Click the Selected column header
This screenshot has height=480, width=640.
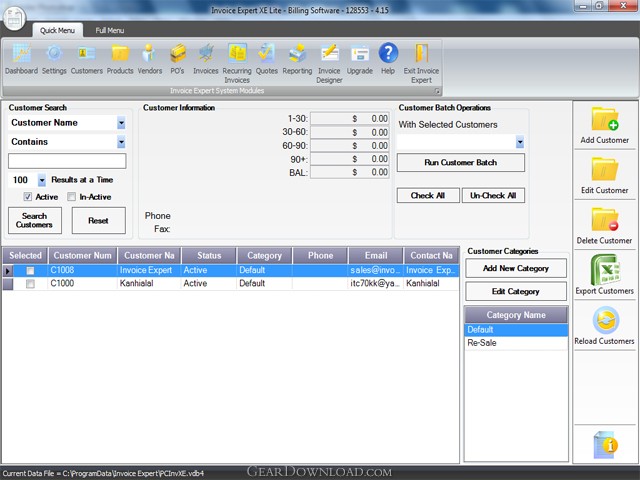[25, 256]
